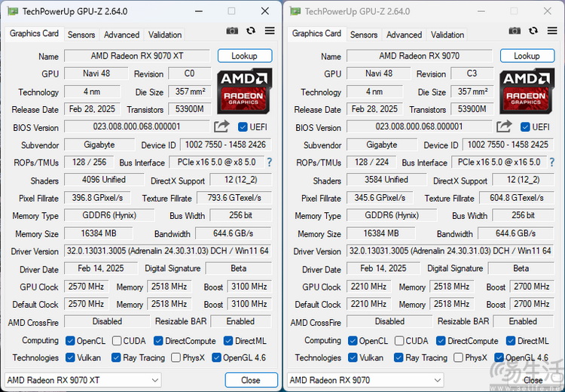Image resolution: width=565 pixels, height=392 pixels.
Task: Toggle PhysX checkbox in RX 9070 XT window
Action: [176, 357]
